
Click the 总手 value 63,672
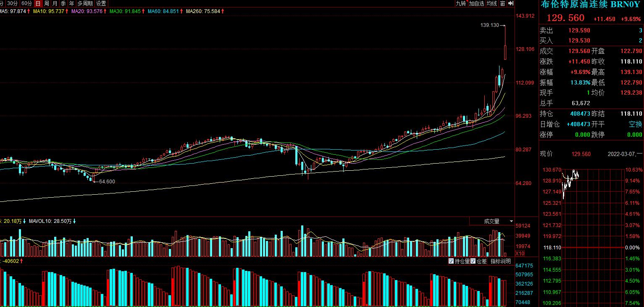click(x=581, y=103)
